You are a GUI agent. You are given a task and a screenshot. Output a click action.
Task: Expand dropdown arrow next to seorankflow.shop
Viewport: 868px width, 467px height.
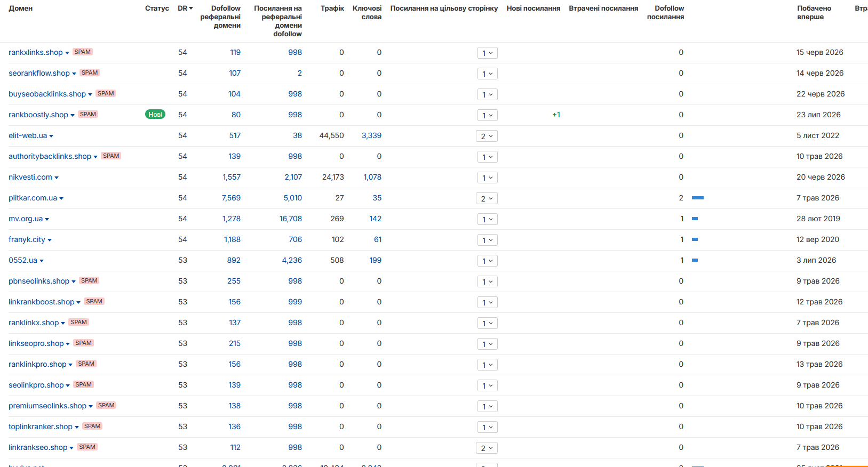pos(74,74)
